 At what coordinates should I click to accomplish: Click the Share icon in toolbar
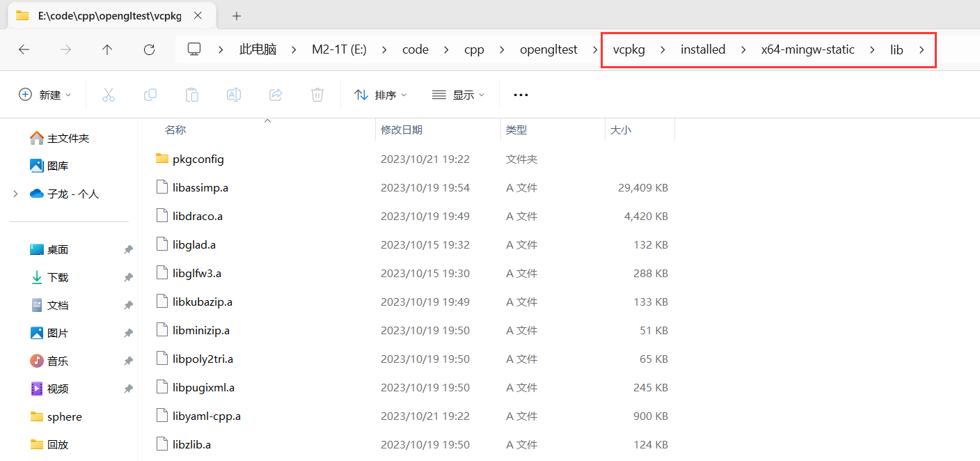point(276,95)
